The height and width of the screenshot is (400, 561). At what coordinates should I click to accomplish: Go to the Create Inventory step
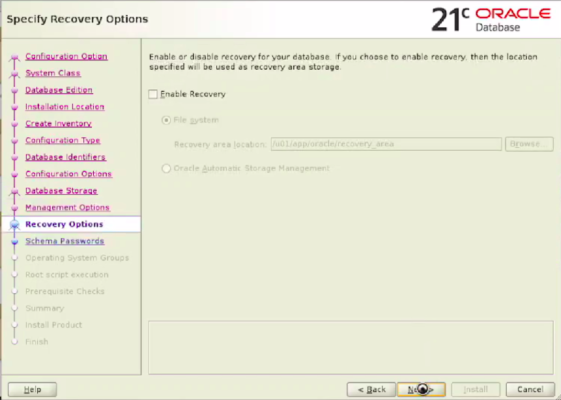59,124
